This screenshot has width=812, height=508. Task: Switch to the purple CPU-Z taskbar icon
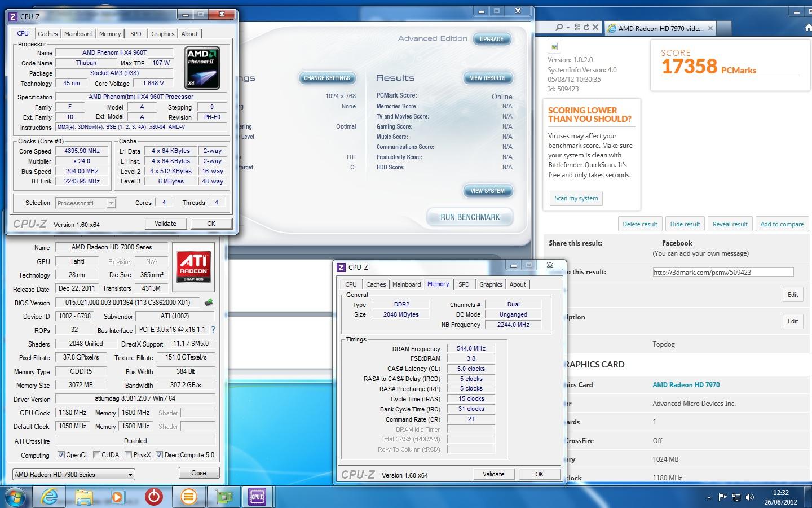tap(257, 497)
